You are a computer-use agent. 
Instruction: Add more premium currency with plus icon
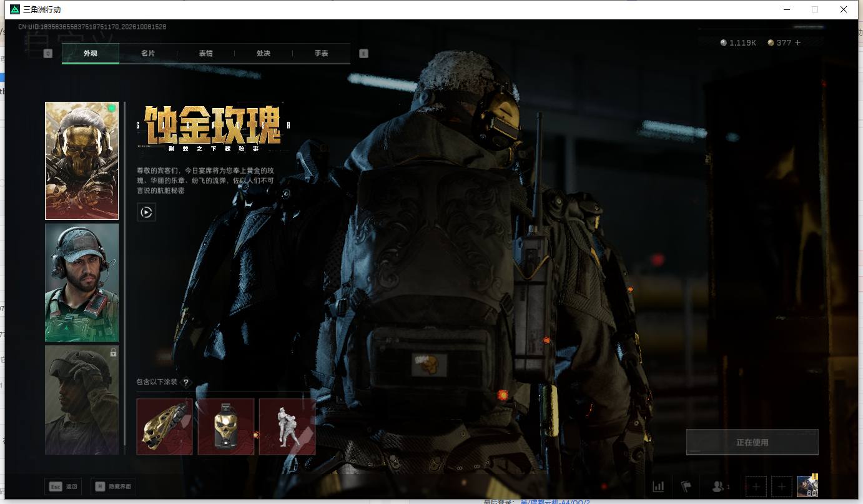(x=797, y=42)
